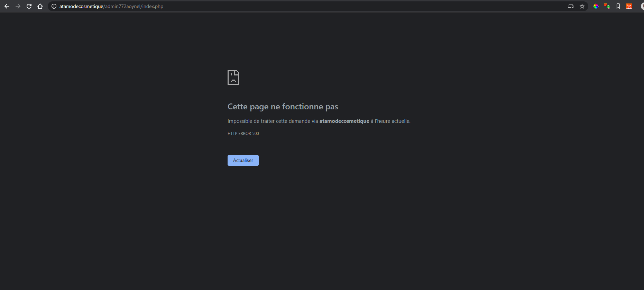This screenshot has width=644, height=290.
Task: Open the browser home page
Action: 40,6
